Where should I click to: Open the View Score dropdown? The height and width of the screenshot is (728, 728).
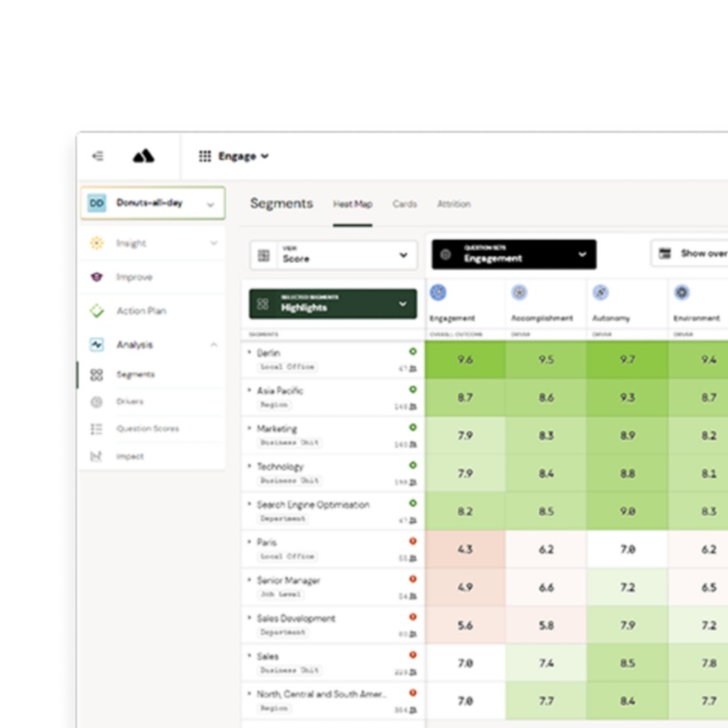(334, 255)
